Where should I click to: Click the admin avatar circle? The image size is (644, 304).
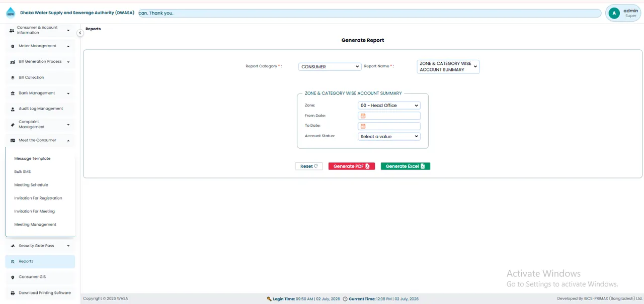(614, 13)
